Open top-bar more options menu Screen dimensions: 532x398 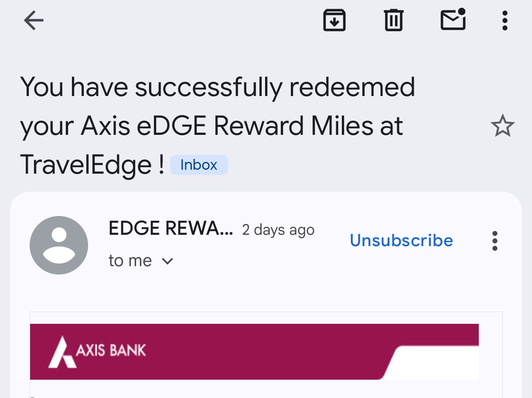pyautogui.click(x=505, y=21)
